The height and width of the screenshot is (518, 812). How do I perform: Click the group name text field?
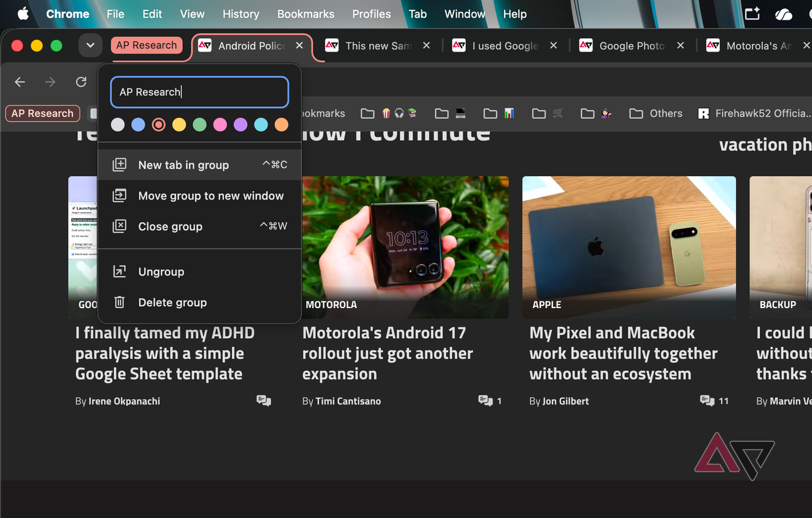point(199,92)
